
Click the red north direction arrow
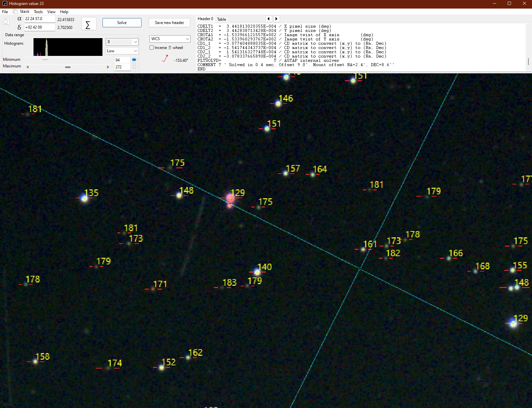pyautogui.click(x=165, y=59)
